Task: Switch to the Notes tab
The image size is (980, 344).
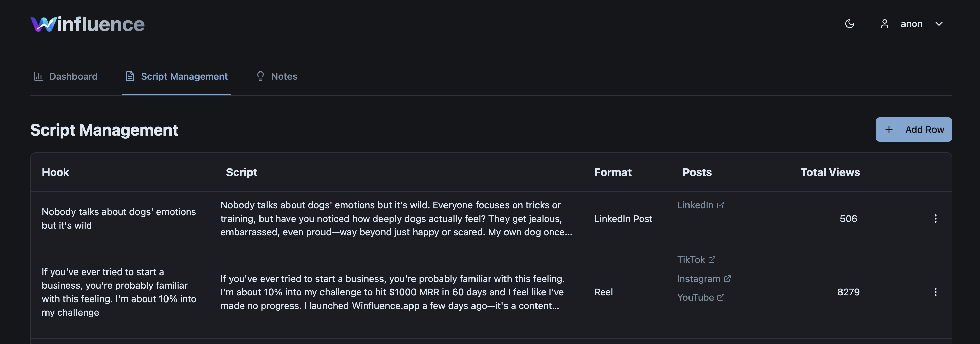Action: click(277, 76)
